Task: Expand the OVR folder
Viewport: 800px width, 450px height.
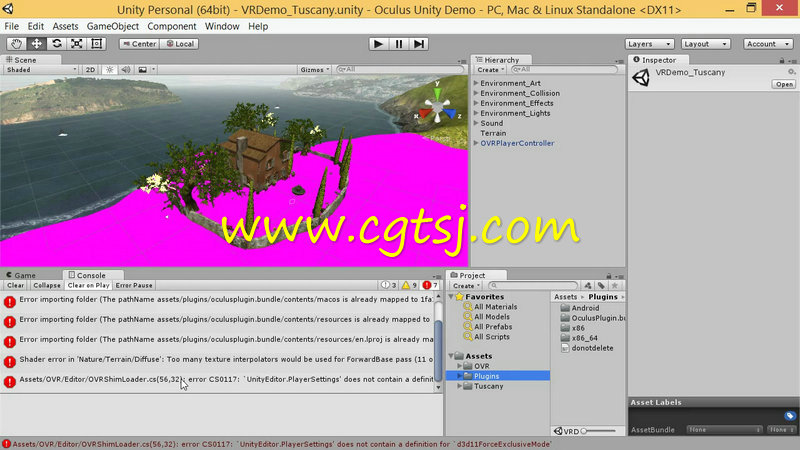Action: tap(459, 366)
